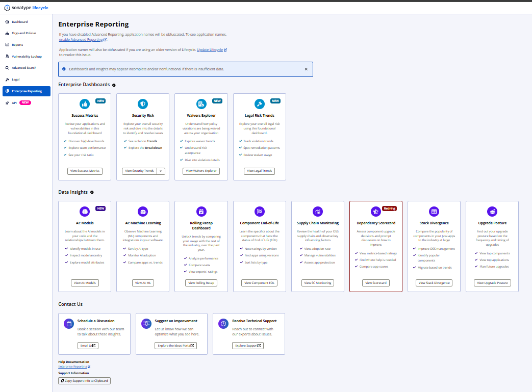Click Copy Support Info to Clipboard button

pos(85,381)
